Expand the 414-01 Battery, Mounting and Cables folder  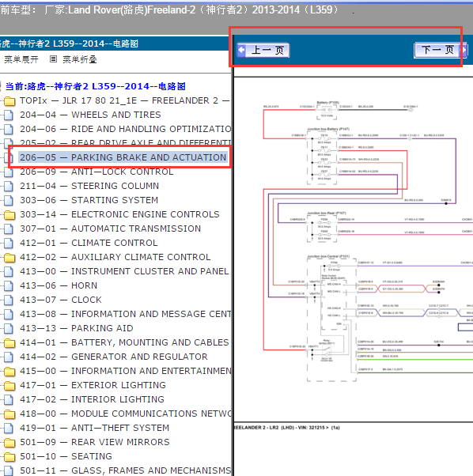click(9, 343)
